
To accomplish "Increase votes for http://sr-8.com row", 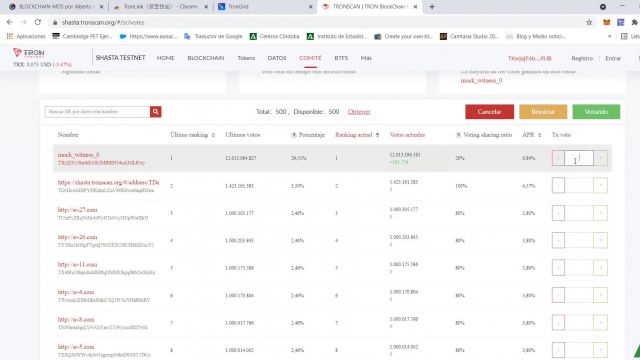I will (x=600, y=322).
